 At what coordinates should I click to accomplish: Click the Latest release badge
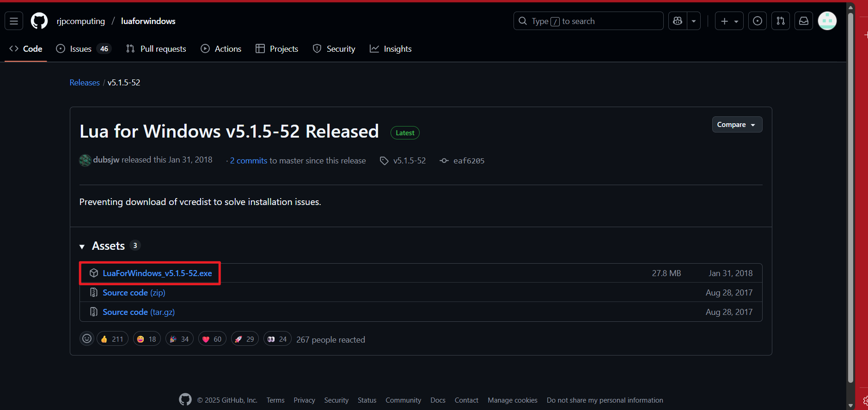click(405, 133)
